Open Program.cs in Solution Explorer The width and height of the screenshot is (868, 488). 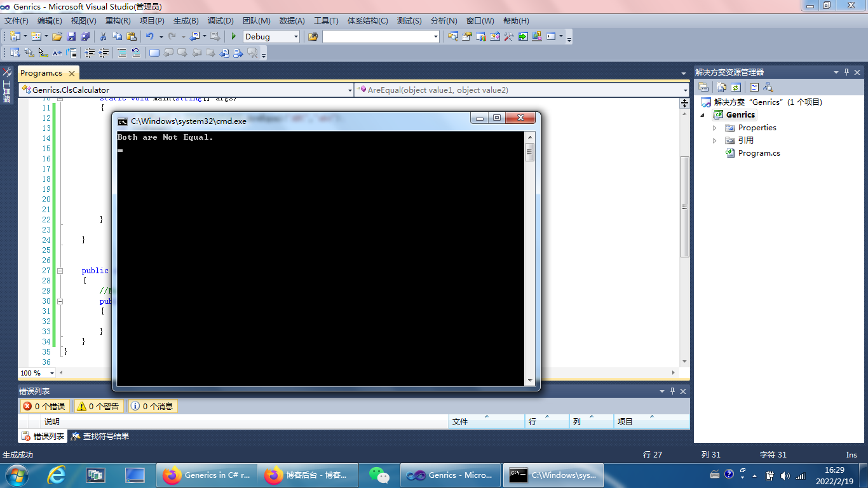tap(759, 153)
